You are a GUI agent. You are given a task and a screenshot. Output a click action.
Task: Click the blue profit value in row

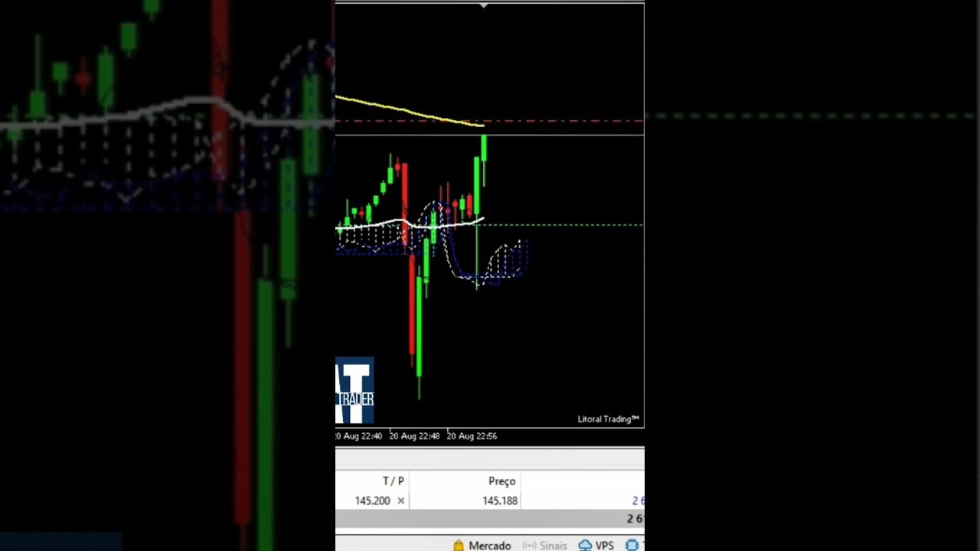[638, 500]
